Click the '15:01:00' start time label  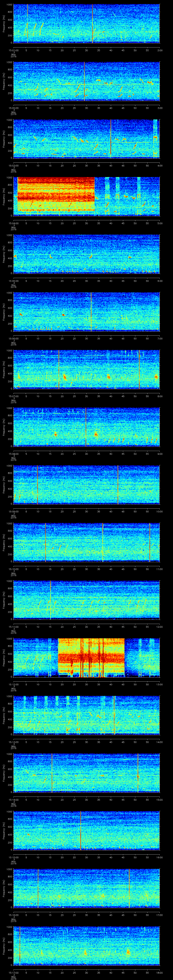point(13,50)
